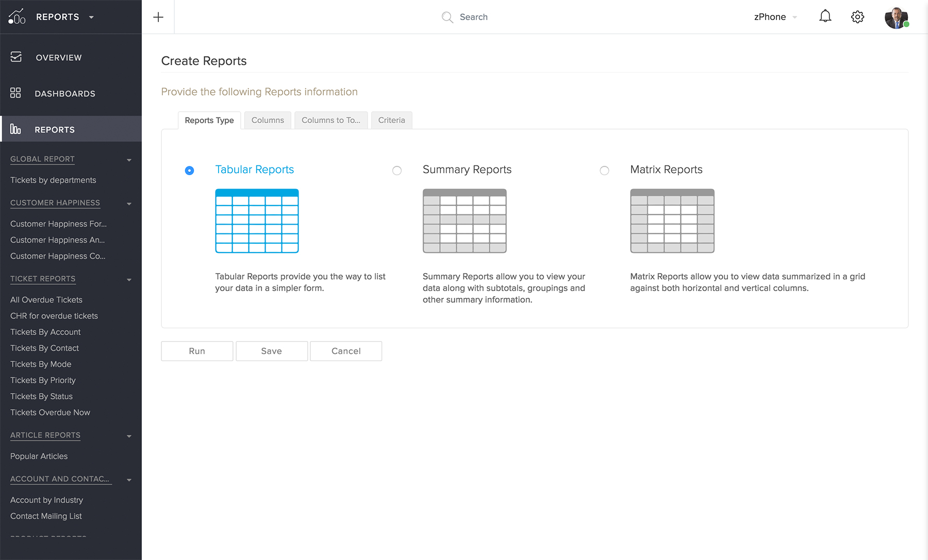The height and width of the screenshot is (560, 928).
Task: Click the plus icon to add new
Action: click(x=158, y=17)
